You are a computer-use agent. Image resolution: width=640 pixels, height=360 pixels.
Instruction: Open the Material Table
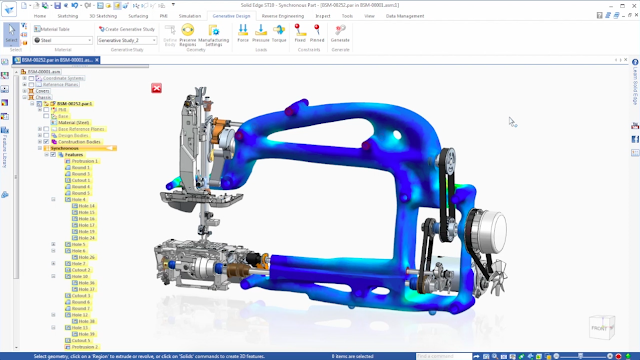coord(52,29)
